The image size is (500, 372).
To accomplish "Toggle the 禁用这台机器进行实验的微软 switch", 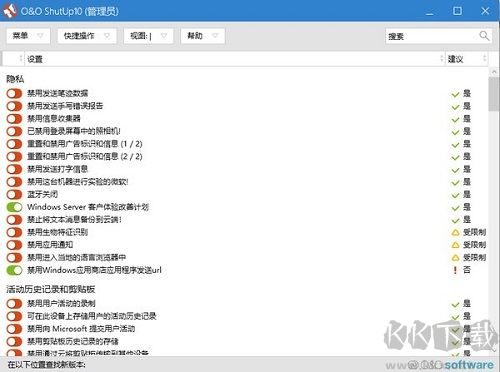I will click(x=14, y=182).
